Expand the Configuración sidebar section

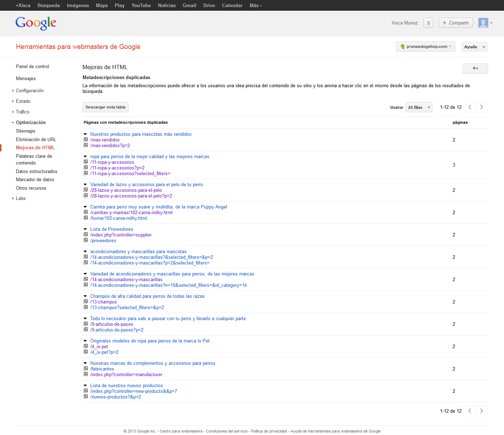coord(13,91)
